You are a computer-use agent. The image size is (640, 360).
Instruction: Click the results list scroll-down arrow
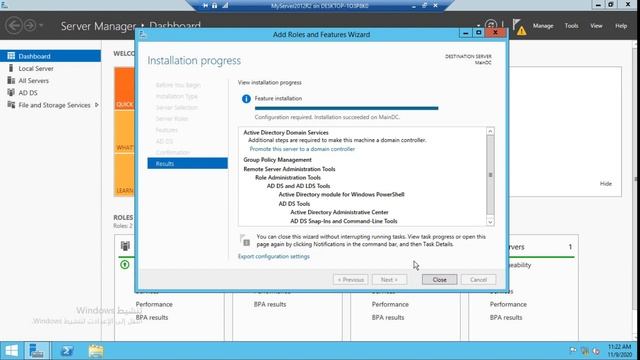pos(490,222)
